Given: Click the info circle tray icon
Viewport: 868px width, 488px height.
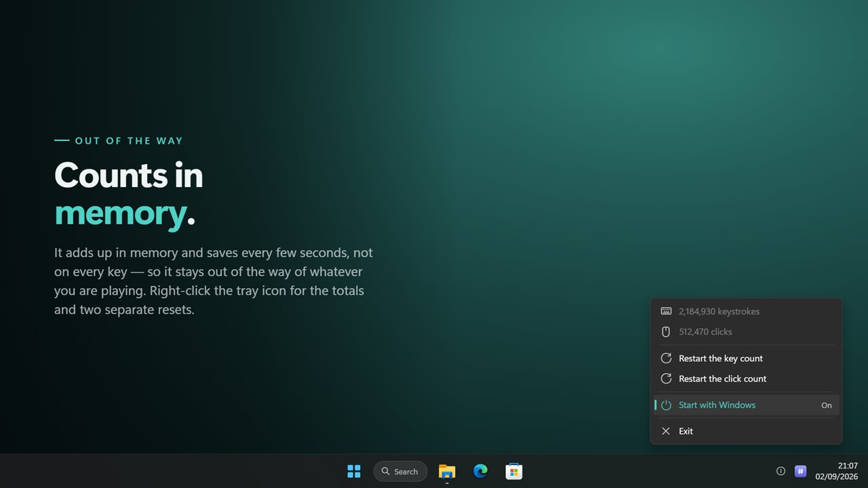Looking at the screenshot, I should [x=781, y=471].
